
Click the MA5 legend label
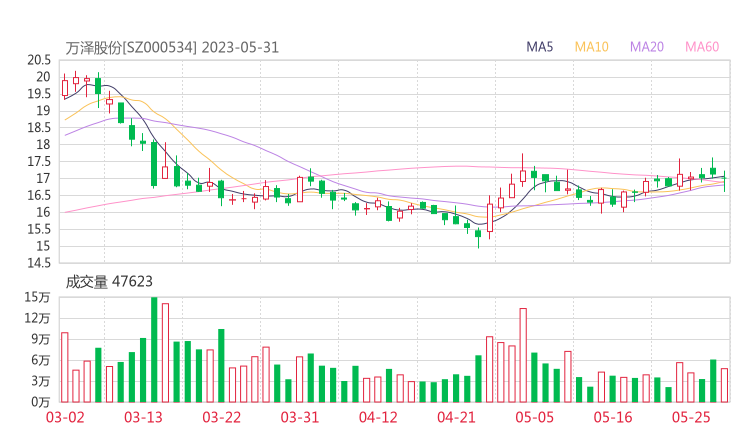[x=539, y=47]
